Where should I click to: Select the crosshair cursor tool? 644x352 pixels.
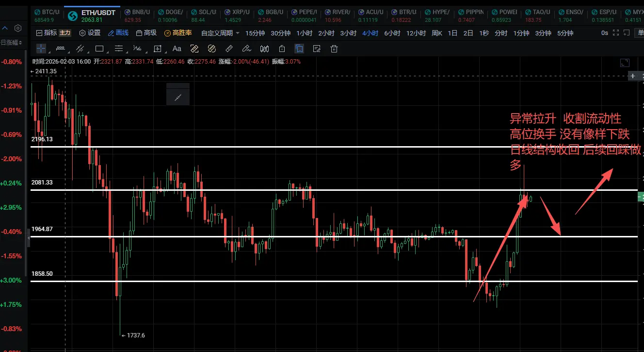tap(41, 49)
